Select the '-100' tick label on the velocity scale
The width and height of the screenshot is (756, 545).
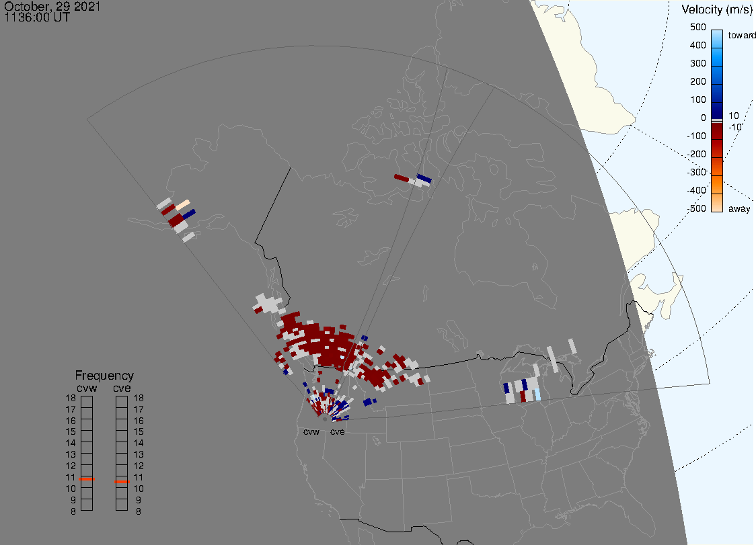pos(696,136)
